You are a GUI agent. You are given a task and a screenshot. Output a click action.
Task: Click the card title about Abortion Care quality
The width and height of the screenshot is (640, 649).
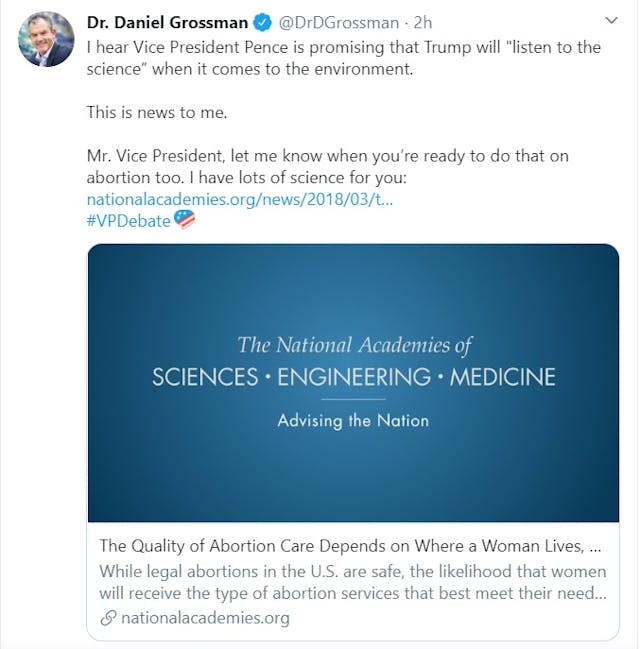(350, 546)
